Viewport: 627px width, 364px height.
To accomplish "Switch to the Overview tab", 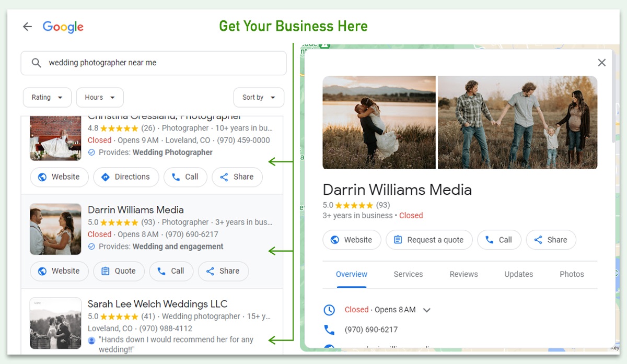I will point(352,274).
